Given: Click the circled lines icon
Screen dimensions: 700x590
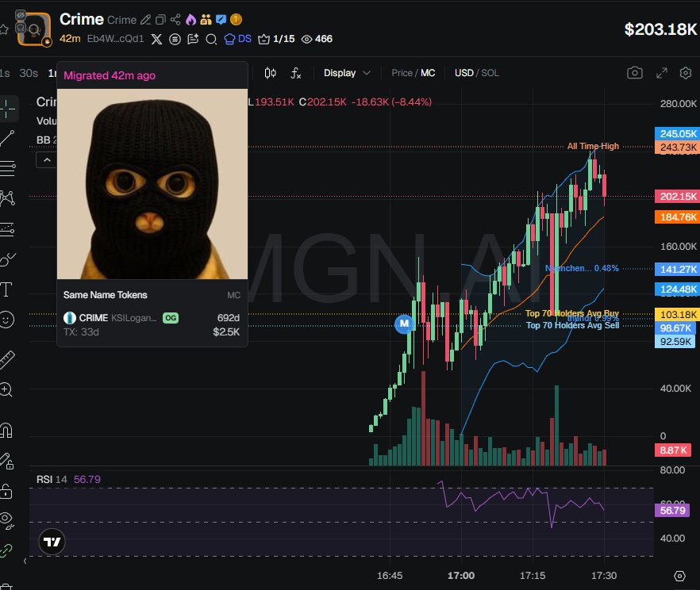Looking at the screenshot, I should tap(175, 39).
